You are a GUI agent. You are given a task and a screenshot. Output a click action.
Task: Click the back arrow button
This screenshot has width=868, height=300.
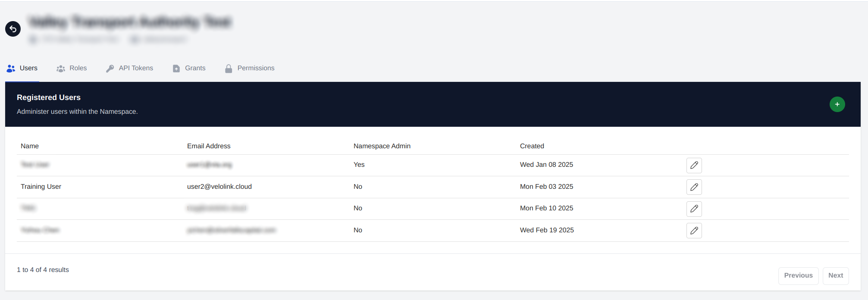click(13, 29)
